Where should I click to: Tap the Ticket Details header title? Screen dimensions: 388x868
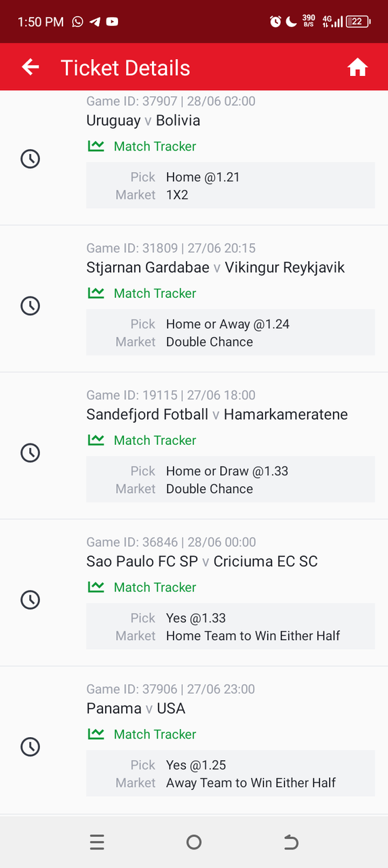(125, 68)
